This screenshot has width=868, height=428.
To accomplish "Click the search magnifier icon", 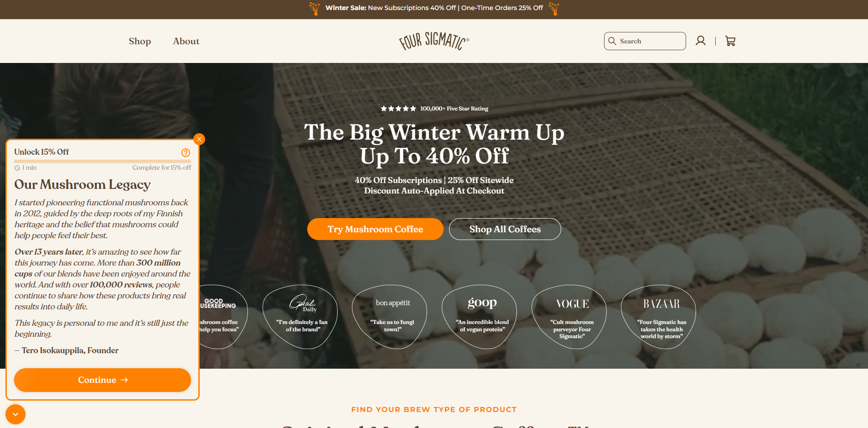I will coord(612,41).
